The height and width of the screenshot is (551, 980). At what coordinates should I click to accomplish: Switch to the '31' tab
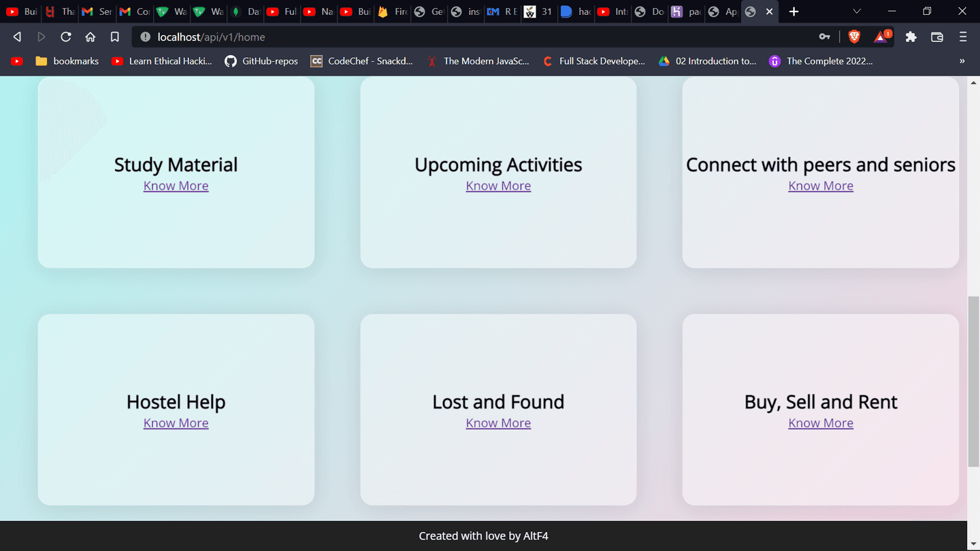pyautogui.click(x=540, y=12)
